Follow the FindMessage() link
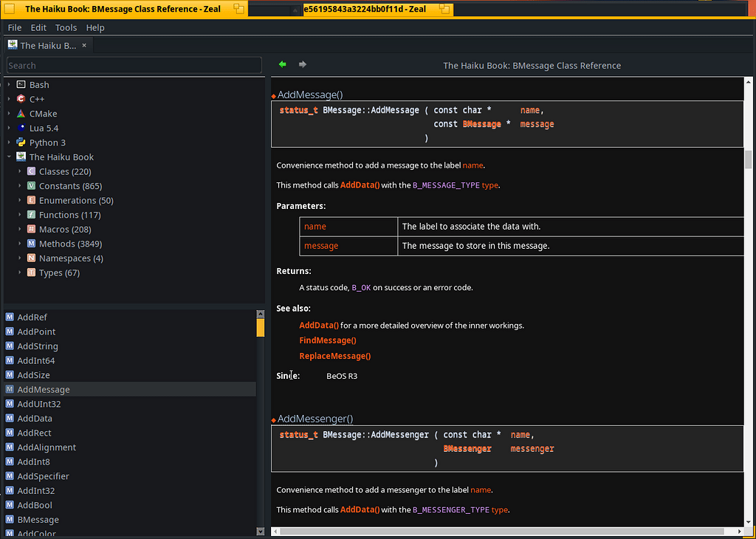756x539 pixels. coord(328,340)
